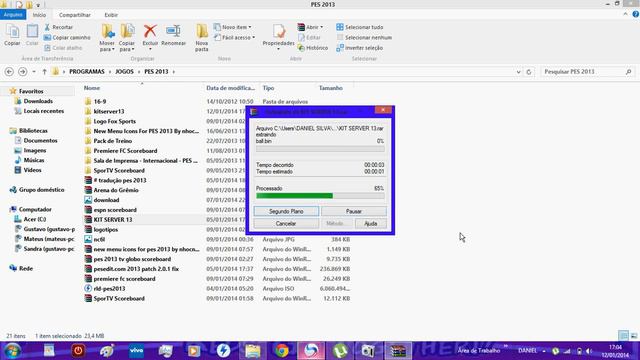Choose Copiar caminho option
640x360 pixels.
67,38
